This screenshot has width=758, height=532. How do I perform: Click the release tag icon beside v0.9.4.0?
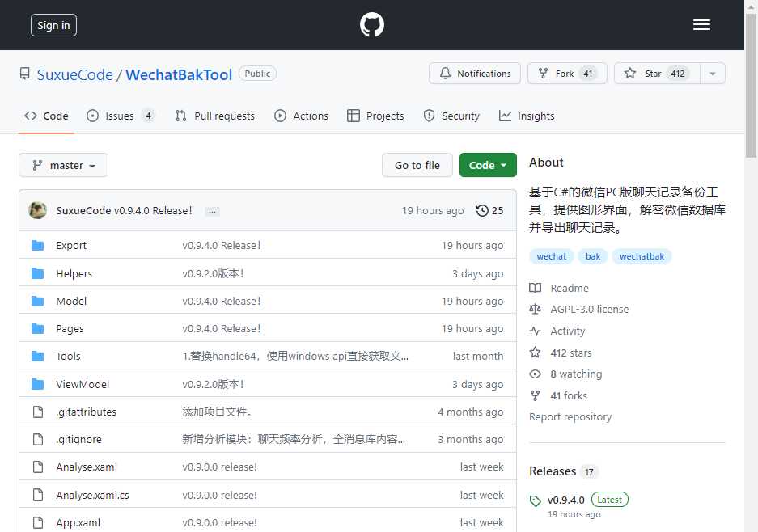[x=536, y=501]
